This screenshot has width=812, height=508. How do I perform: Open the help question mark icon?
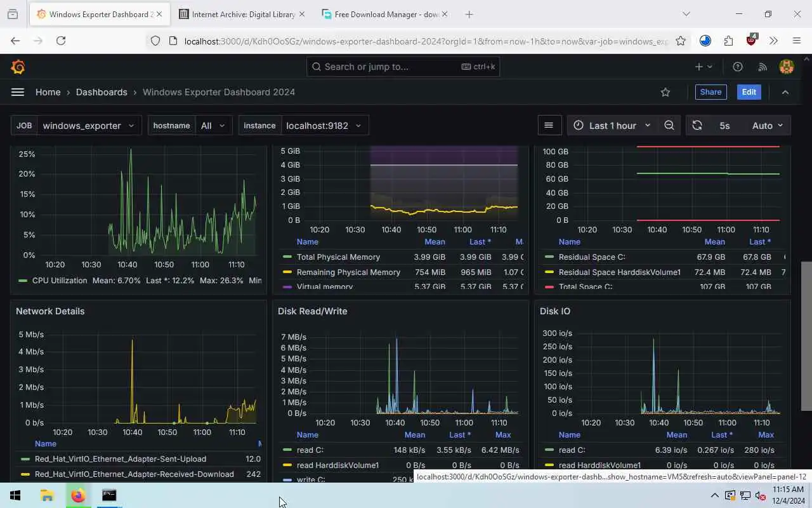tap(738, 67)
